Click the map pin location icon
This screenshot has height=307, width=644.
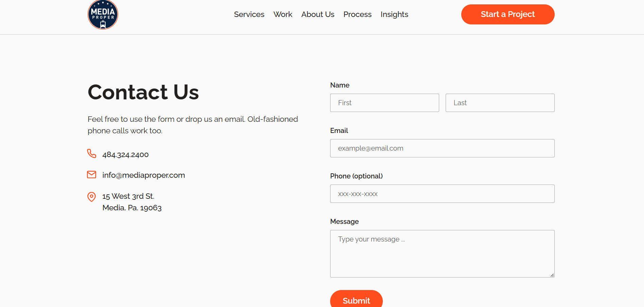92,197
